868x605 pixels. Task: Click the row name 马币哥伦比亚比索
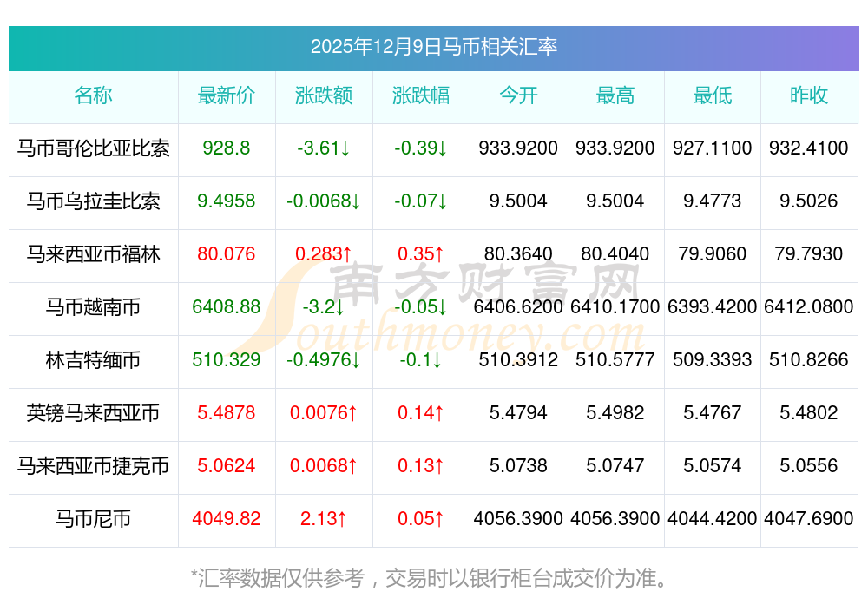coord(93,148)
